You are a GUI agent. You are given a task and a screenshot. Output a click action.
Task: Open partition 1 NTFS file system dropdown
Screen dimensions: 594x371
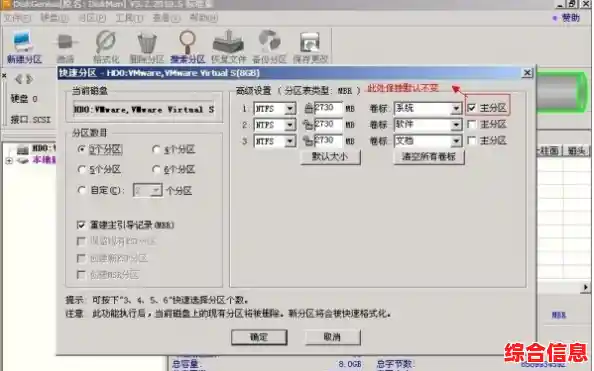pyautogui.click(x=290, y=109)
